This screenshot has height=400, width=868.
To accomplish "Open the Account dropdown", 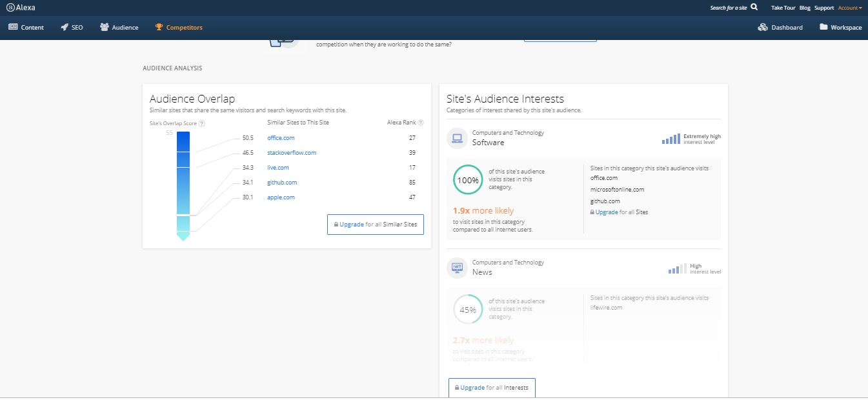I will [850, 8].
